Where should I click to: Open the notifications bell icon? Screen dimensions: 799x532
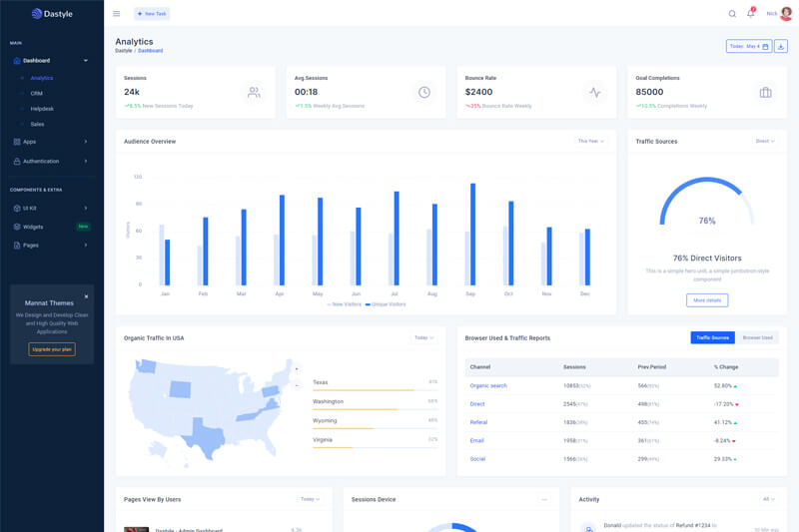tap(750, 14)
